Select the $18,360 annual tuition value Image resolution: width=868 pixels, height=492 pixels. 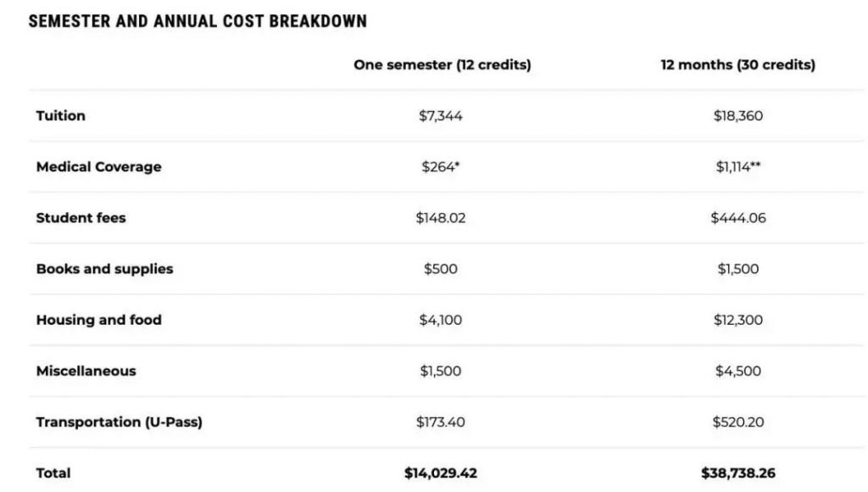click(x=737, y=116)
